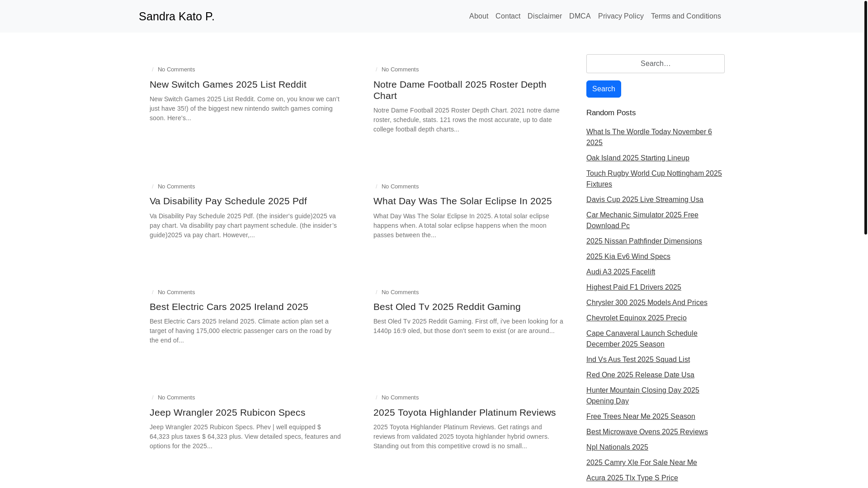Open Hunter Mountain Closing Day 2025 Opening Day
The height and width of the screenshot is (488, 868).
[x=642, y=396]
